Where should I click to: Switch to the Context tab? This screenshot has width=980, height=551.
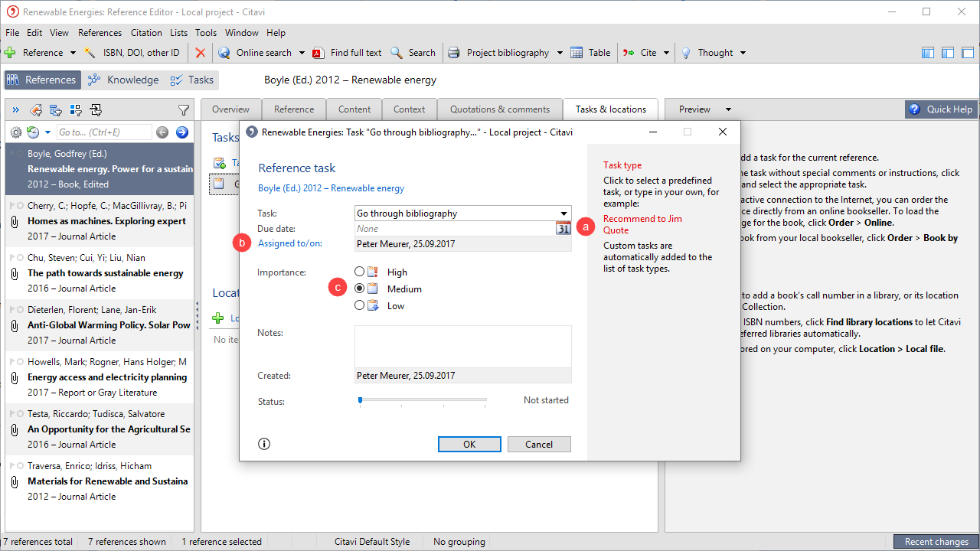[x=410, y=109]
